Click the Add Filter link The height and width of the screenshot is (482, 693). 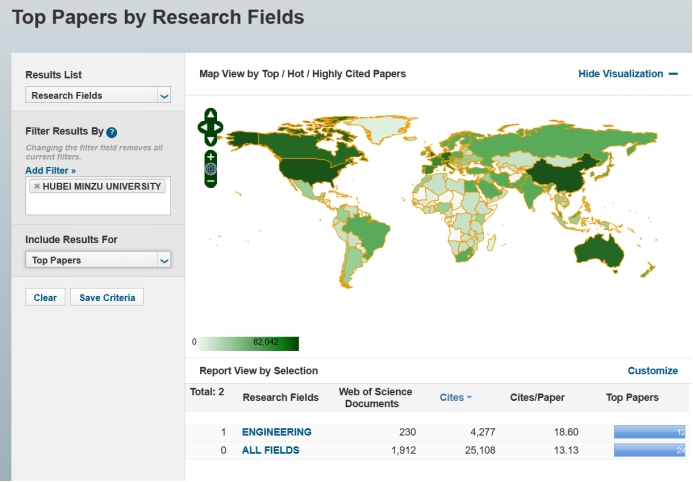pyautogui.click(x=50, y=171)
